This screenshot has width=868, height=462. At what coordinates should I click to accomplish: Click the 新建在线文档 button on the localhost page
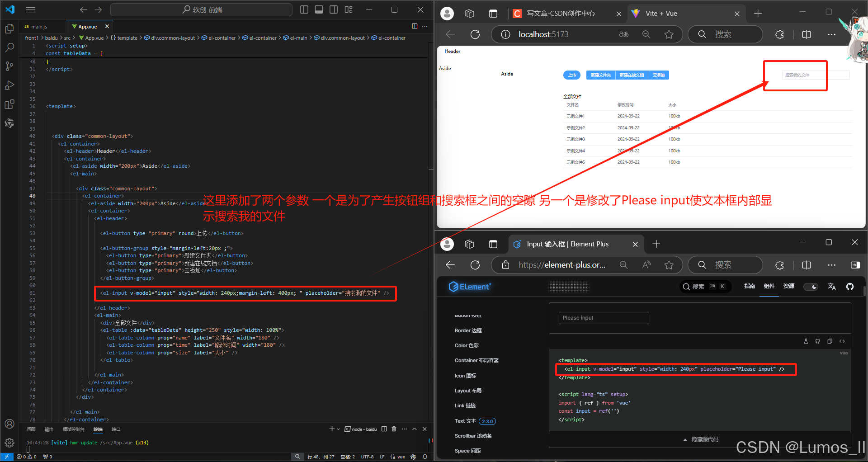tap(631, 75)
